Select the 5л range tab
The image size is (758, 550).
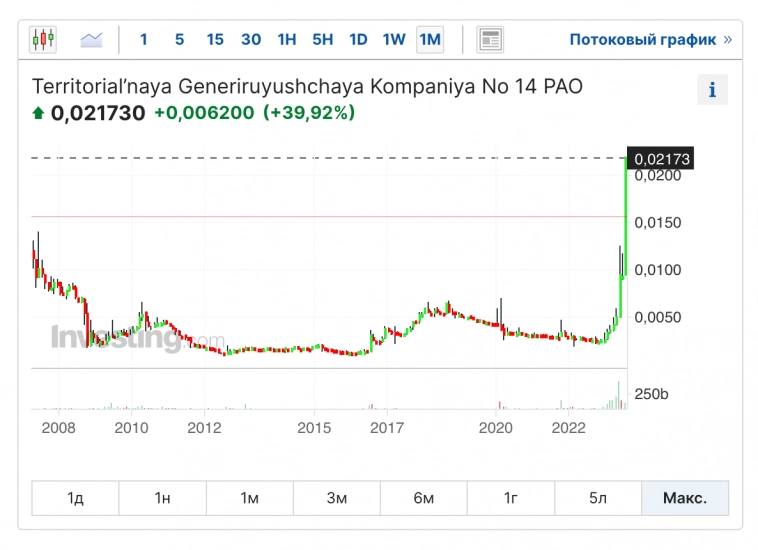coord(597,498)
